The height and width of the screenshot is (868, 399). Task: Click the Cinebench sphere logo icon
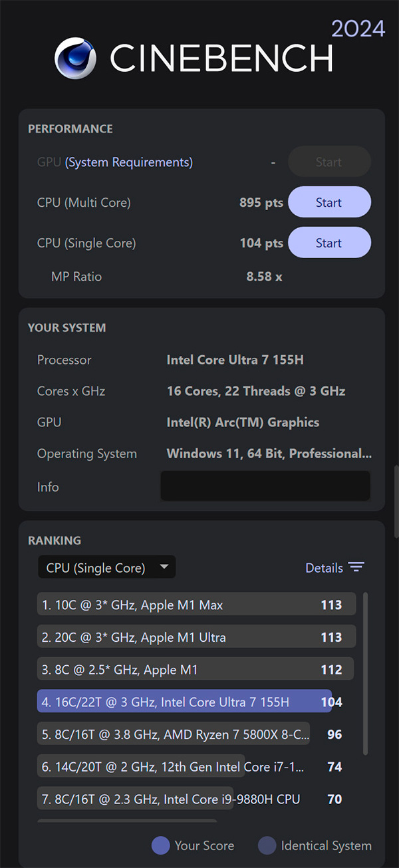tap(76, 58)
